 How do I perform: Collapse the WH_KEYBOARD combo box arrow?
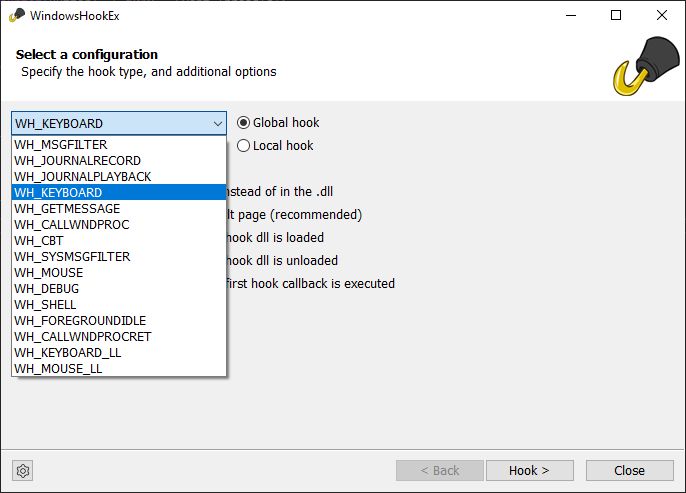218,124
